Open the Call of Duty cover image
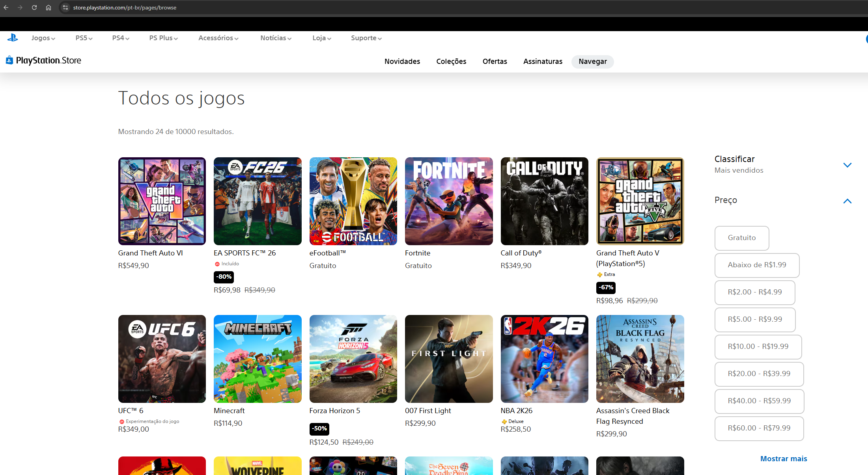The height and width of the screenshot is (475, 868). click(x=545, y=201)
